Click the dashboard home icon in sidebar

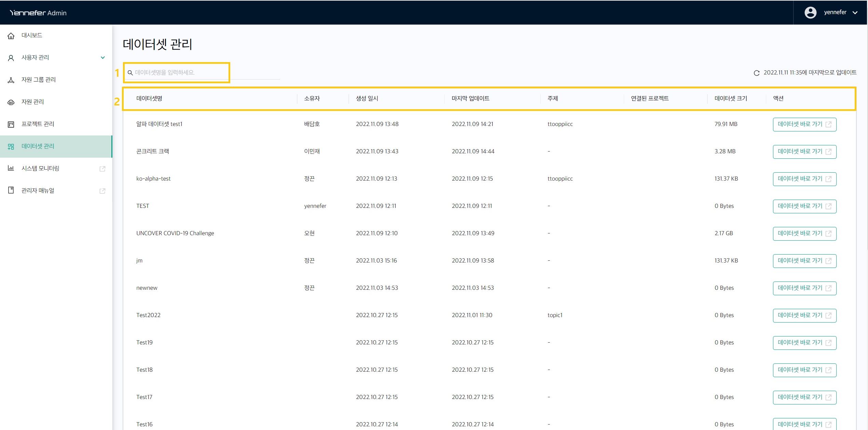(11, 36)
